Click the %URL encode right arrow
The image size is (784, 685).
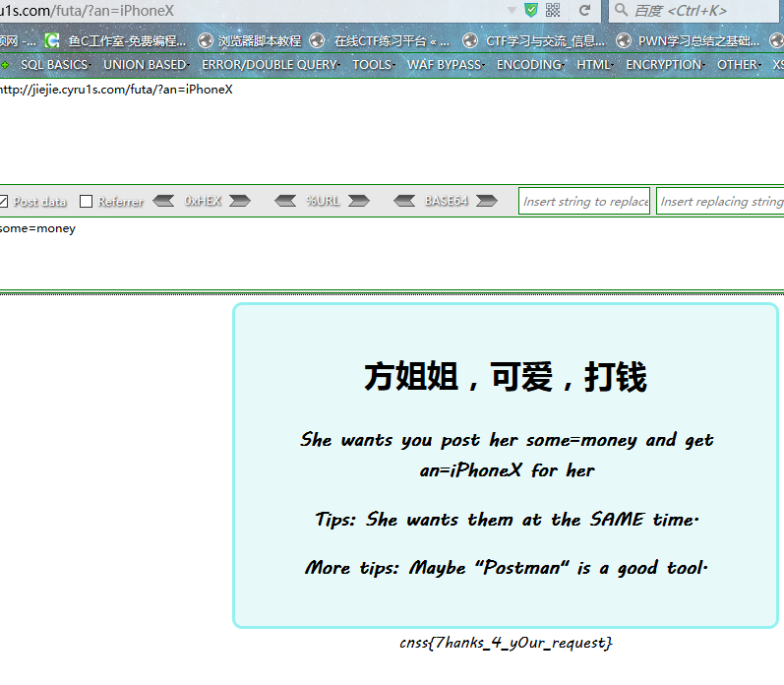pos(358,201)
